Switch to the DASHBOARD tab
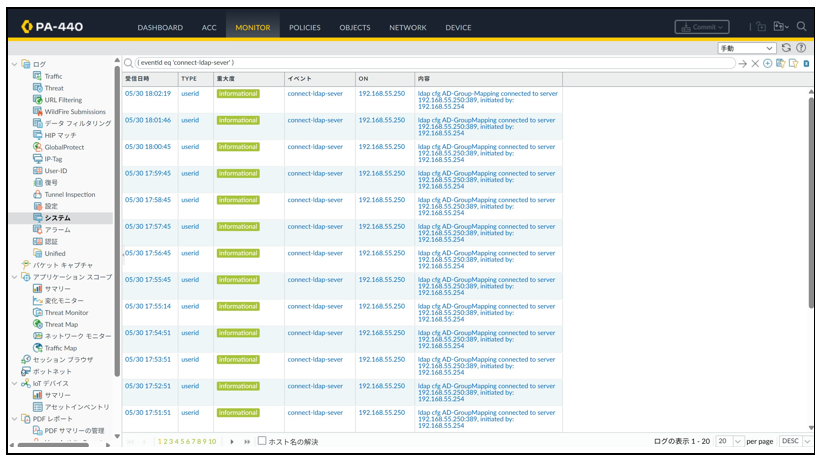 click(160, 28)
